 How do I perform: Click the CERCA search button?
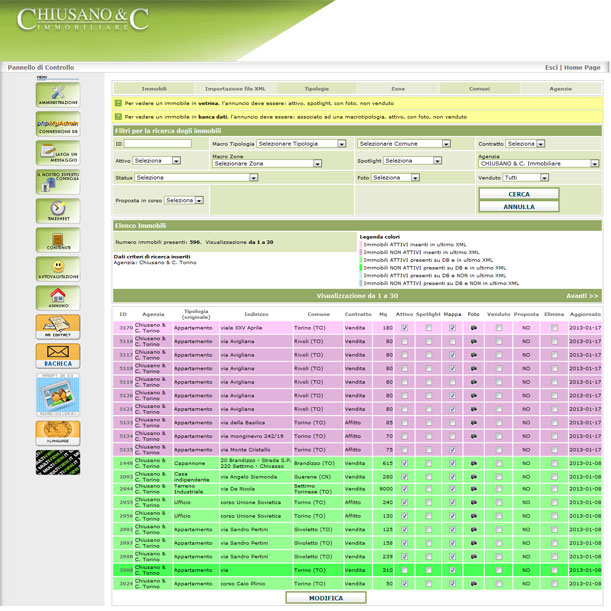point(519,194)
